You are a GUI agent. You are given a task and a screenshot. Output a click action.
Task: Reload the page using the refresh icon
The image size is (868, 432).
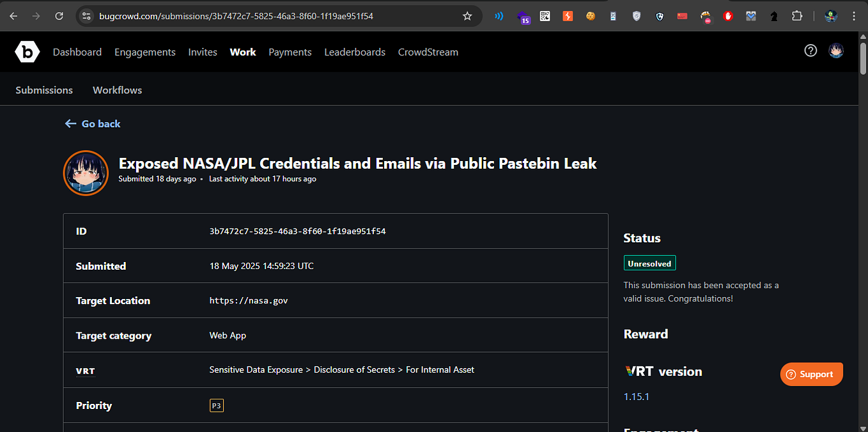59,16
